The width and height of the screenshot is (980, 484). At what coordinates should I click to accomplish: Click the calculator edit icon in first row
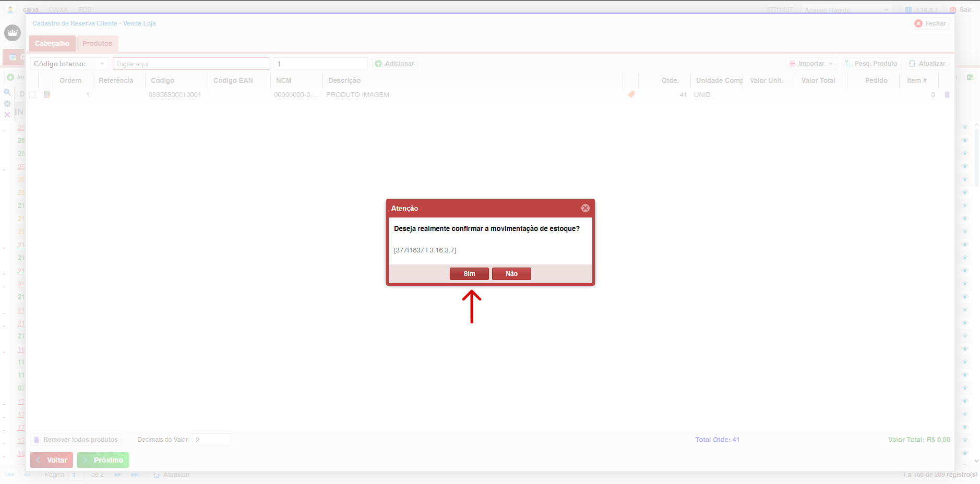point(47,94)
